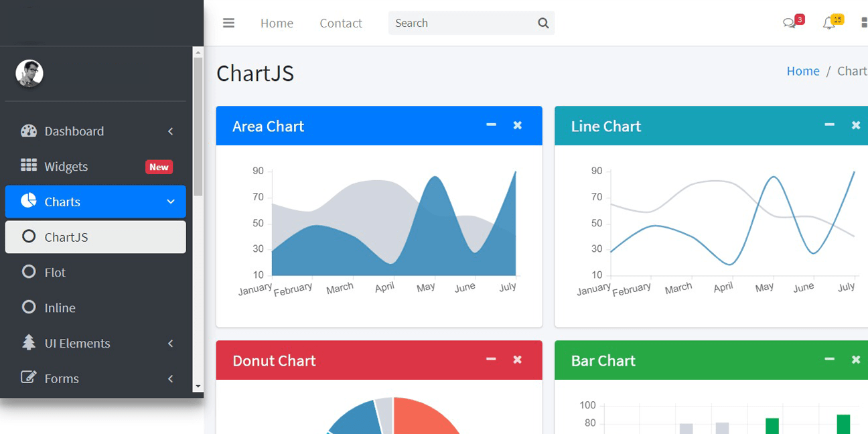The width and height of the screenshot is (868, 434).
Task: Click the sidebar vertical scrollbar thumb
Action: pyautogui.click(x=198, y=127)
